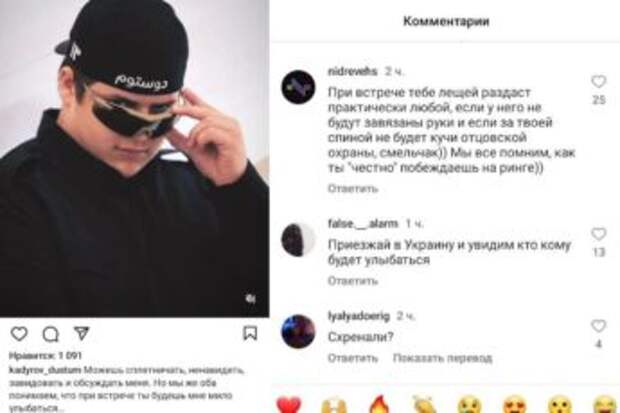Reply to the nidrewhs comment

click(353, 189)
